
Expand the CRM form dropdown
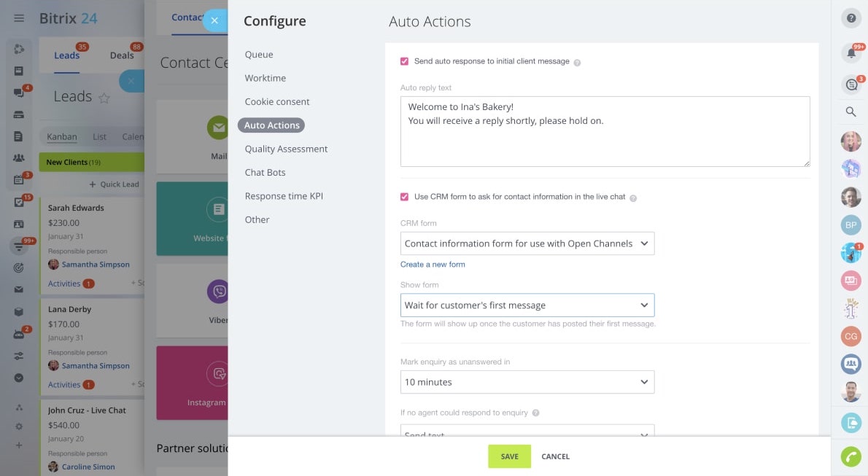527,243
